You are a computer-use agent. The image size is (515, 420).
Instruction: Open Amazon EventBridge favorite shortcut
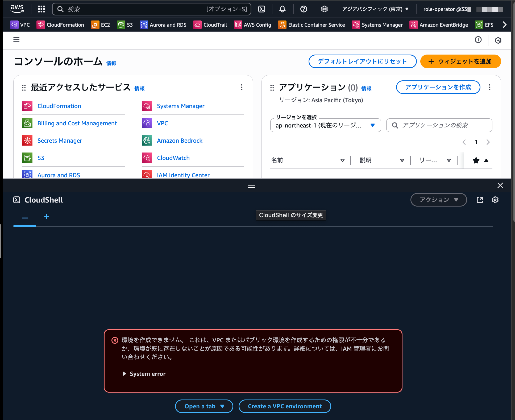439,25
